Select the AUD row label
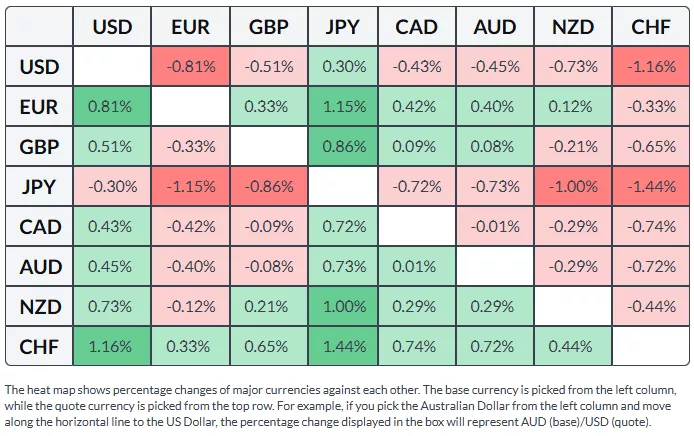Screen dimensions: 694x436 click(x=39, y=267)
